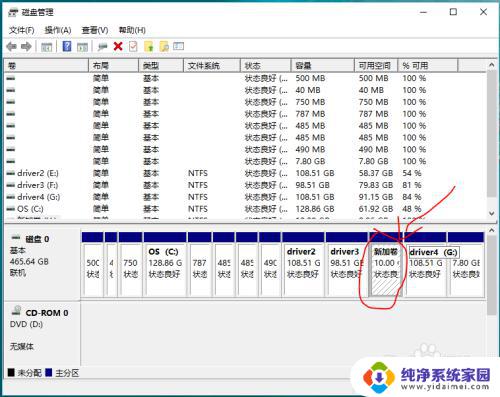Image resolution: width=500 pixels, height=397 pixels.
Task: Click the 787 MB capacity cell in the list
Action: [x=310, y=114]
